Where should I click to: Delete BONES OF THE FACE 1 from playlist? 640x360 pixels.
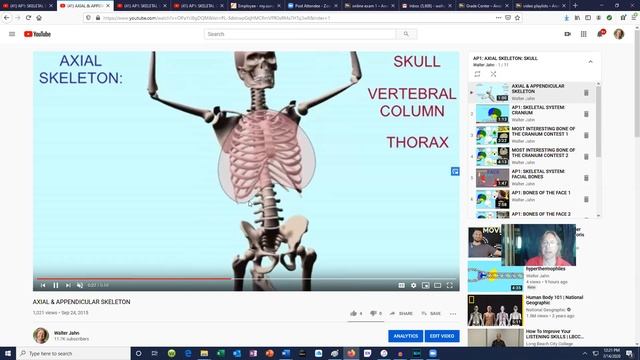tap(586, 199)
